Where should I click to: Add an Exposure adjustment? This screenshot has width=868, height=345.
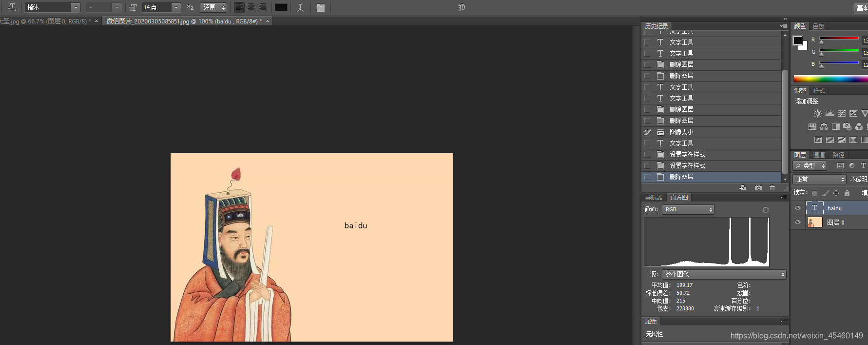(x=853, y=113)
